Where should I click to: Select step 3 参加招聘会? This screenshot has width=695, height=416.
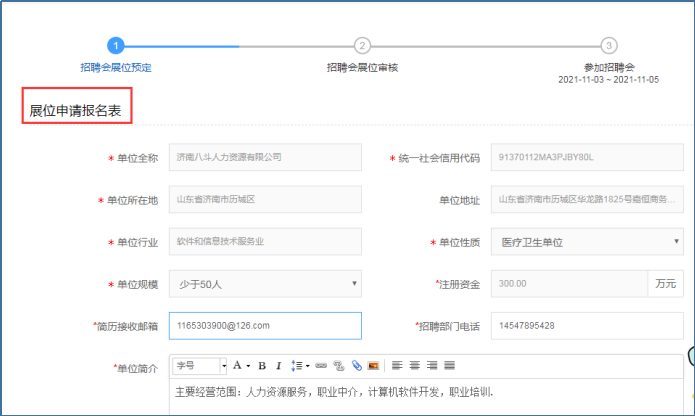(x=608, y=46)
